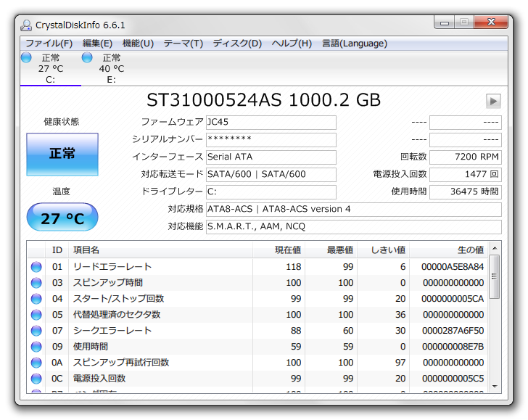Click the 生の値 column header
This screenshot has height=420, width=528.
448,250
